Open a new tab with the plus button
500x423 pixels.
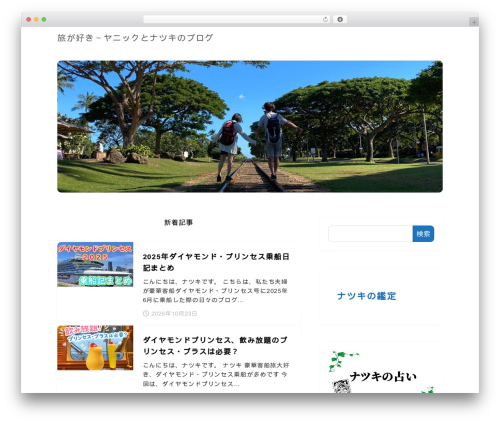(474, 22)
